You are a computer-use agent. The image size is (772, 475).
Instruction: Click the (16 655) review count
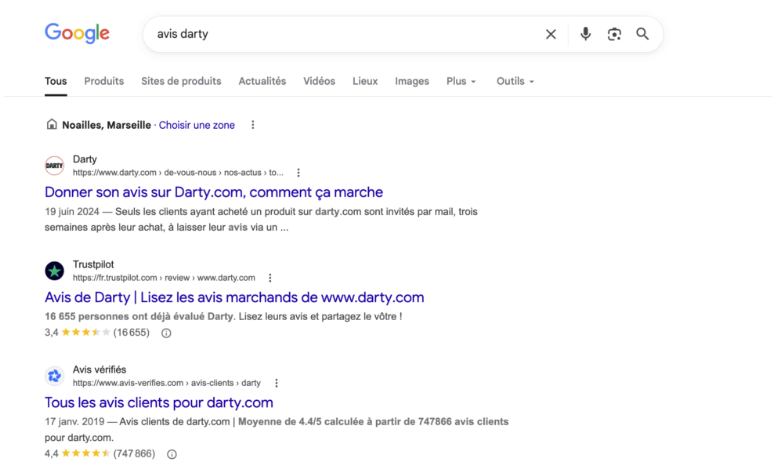[131, 333]
